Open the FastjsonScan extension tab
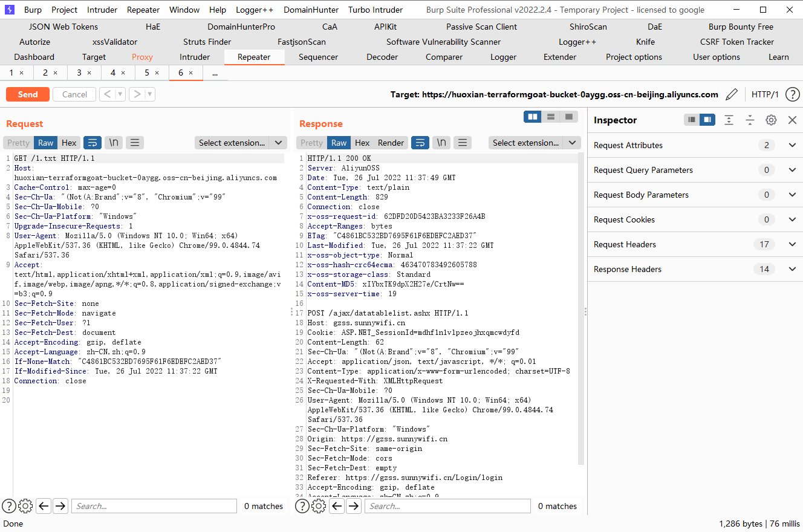 302,42
